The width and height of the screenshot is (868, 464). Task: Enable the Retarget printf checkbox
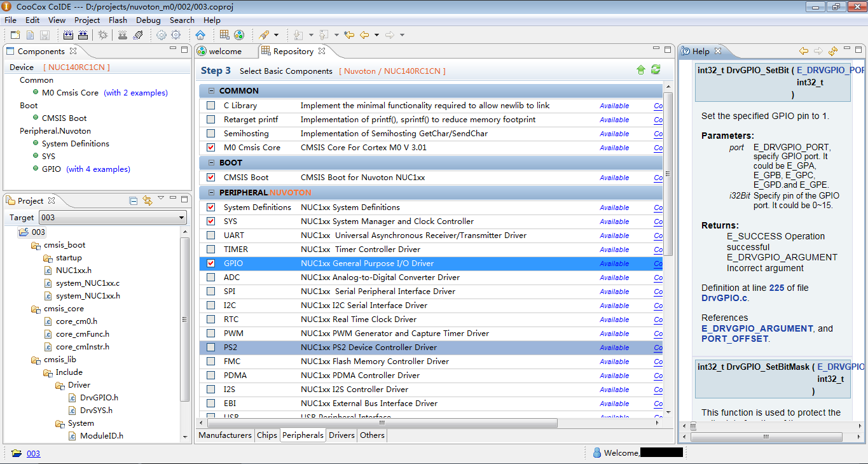point(210,120)
